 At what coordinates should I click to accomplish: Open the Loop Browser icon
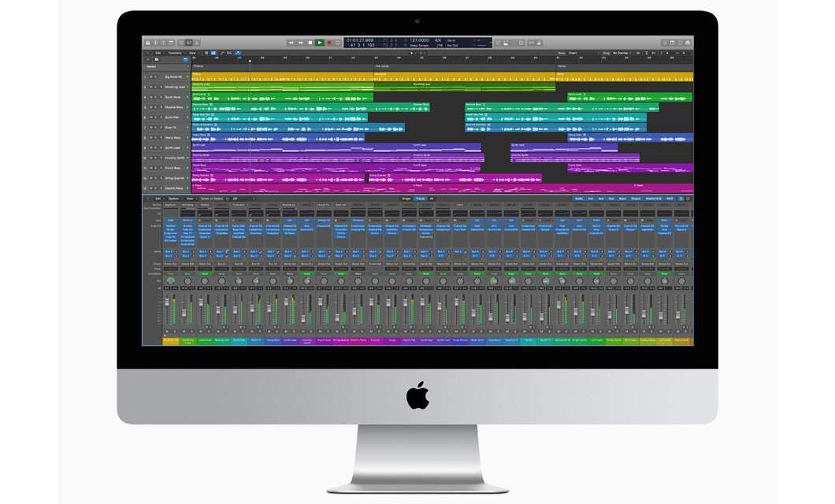(x=680, y=43)
